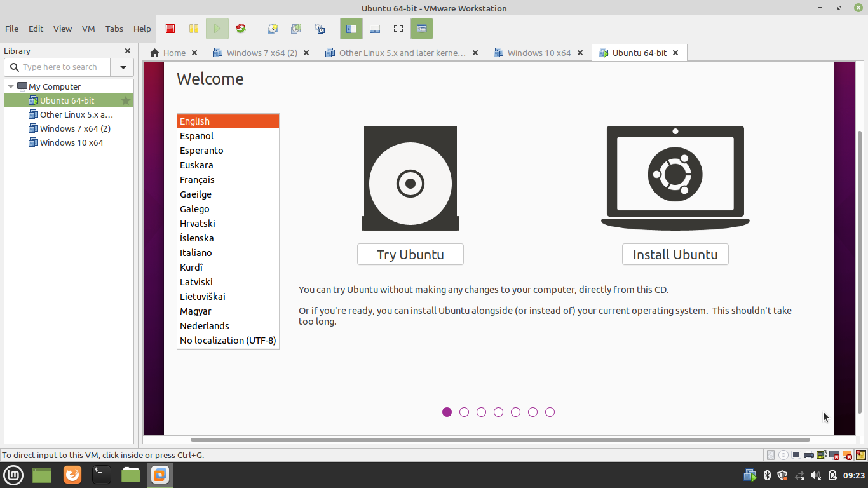
Task: Open the File menu
Action: [x=11, y=29]
